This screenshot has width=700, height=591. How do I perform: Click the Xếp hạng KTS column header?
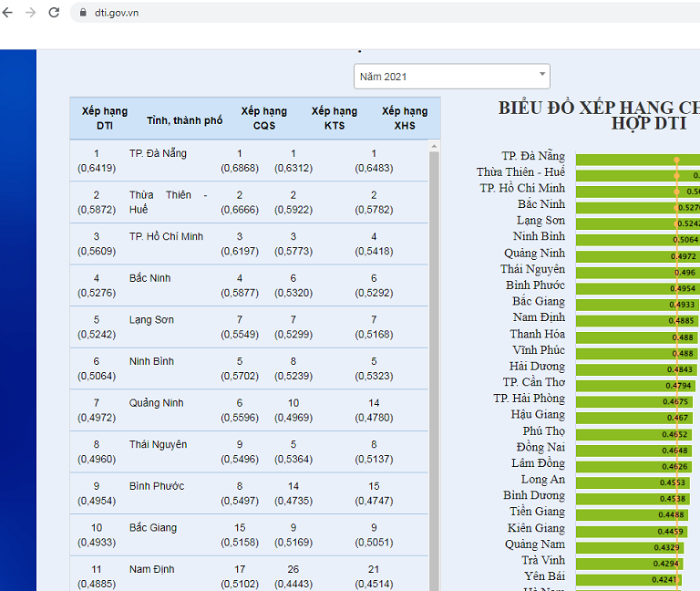pos(334,118)
